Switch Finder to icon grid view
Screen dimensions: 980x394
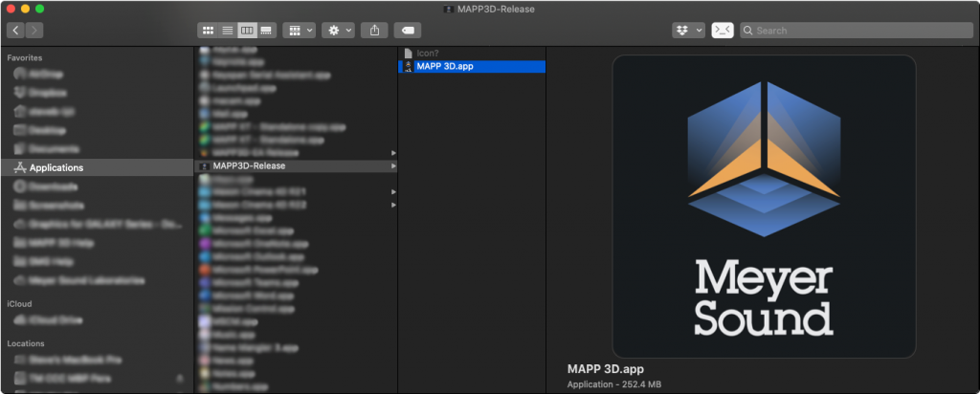(208, 30)
